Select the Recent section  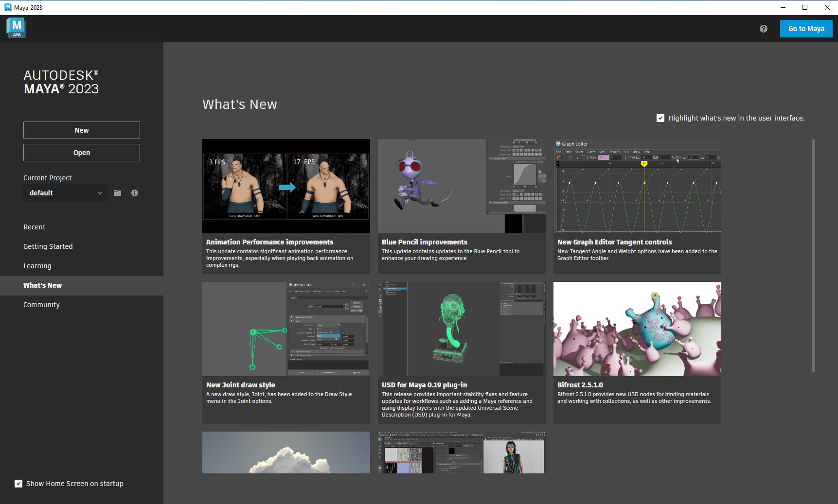(82, 227)
